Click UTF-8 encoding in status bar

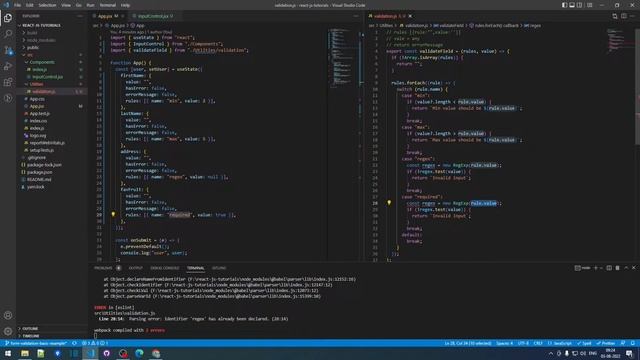tap(523, 343)
